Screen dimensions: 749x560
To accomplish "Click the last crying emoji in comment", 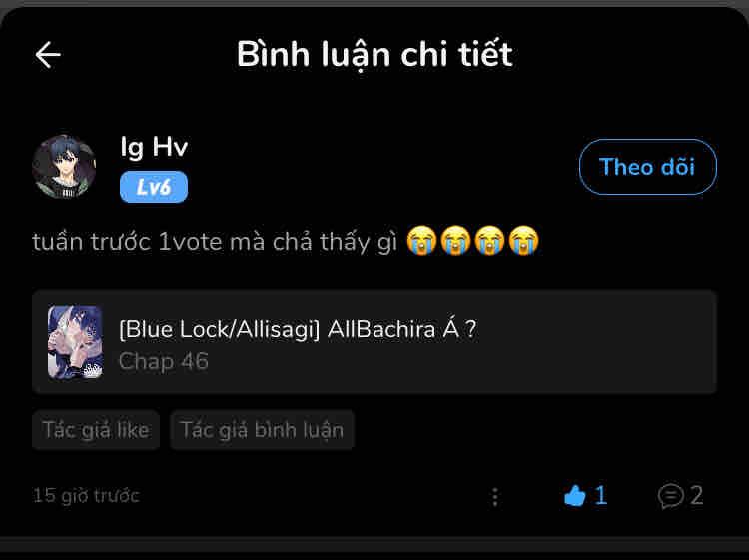I will [x=523, y=241].
